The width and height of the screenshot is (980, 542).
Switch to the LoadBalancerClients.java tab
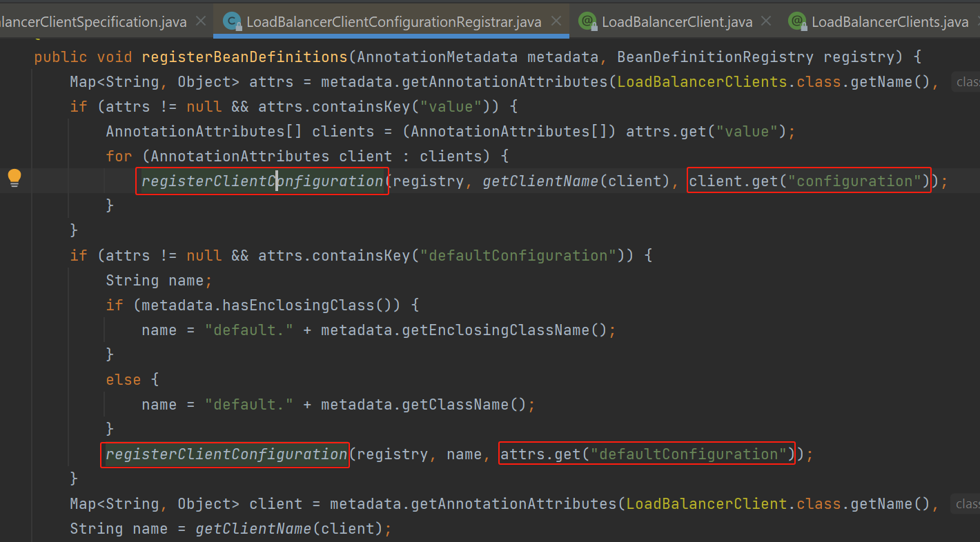890,22
